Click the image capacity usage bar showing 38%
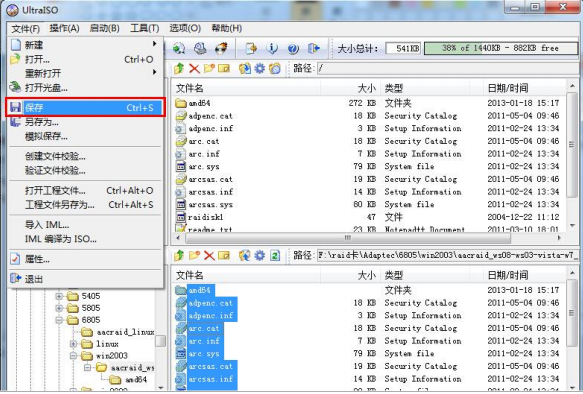The image size is (583, 394). point(500,48)
